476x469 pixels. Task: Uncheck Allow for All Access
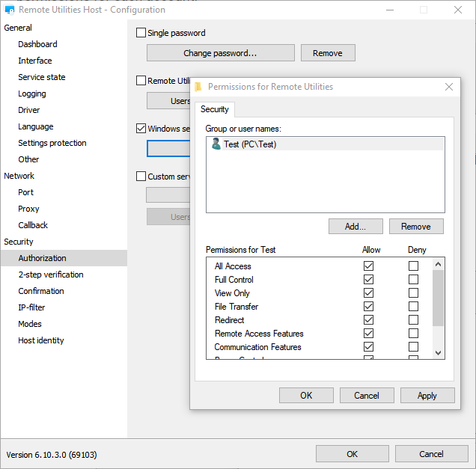[368, 266]
